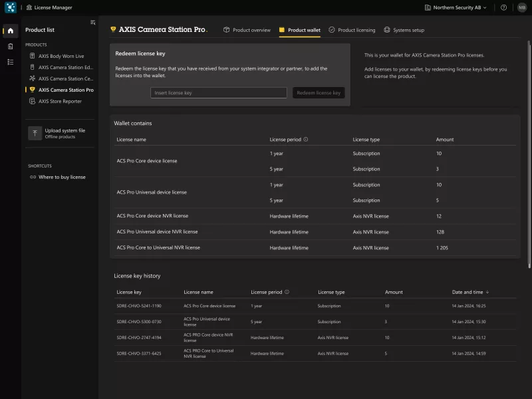
Task: Click the Home icon in left rail
Action: click(x=10, y=31)
